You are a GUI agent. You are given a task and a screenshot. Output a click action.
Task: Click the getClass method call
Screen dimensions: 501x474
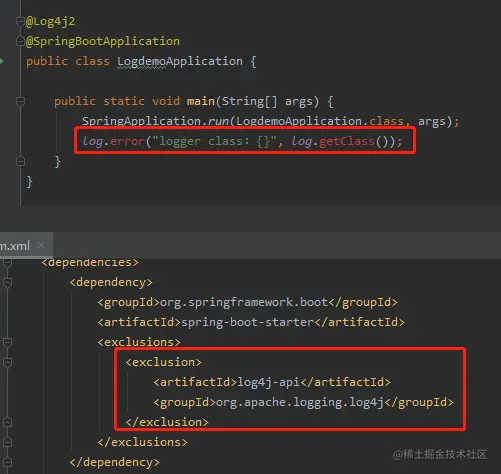pyautogui.click(x=347, y=141)
